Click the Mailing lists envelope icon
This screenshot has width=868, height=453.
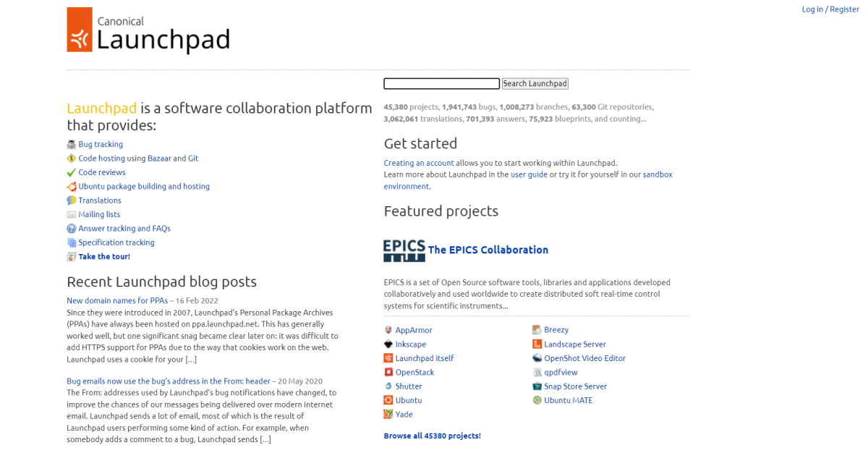(72, 214)
